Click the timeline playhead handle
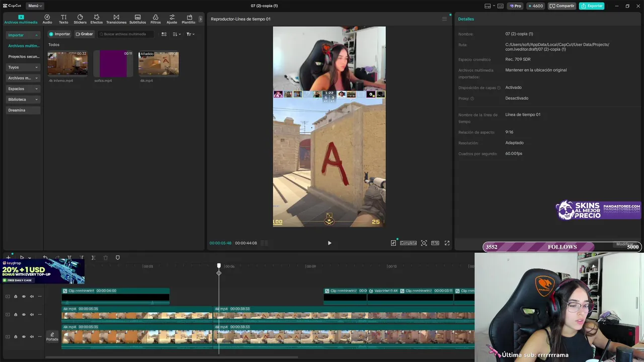 pos(219,266)
